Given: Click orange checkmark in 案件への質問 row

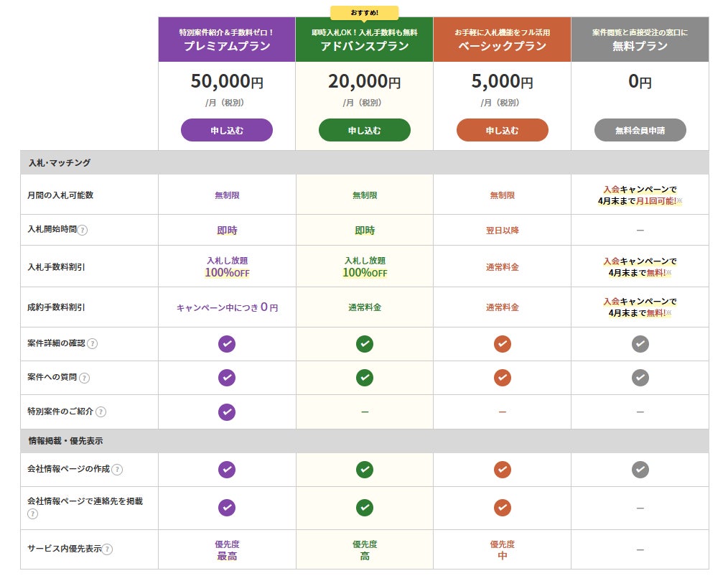Looking at the screenshot, I should click(x=503, y=377).
